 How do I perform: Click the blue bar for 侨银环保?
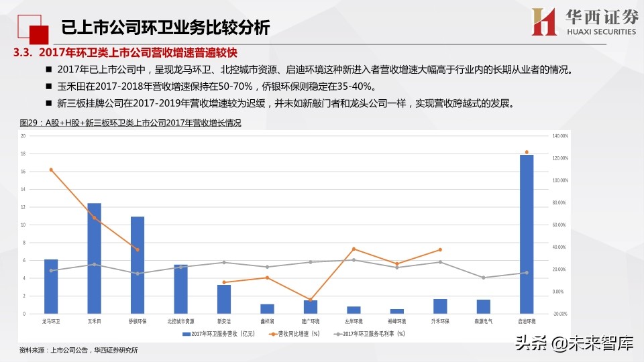[x=138, y=265]
